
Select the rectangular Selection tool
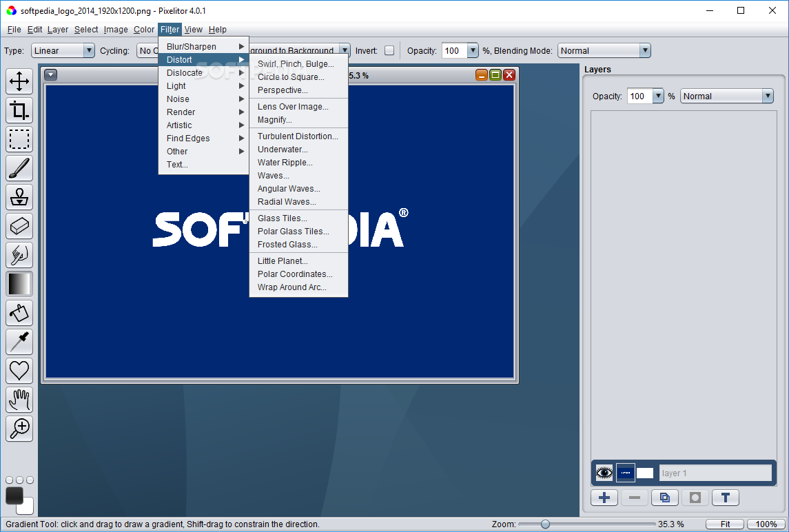click(x=19, y=139)
